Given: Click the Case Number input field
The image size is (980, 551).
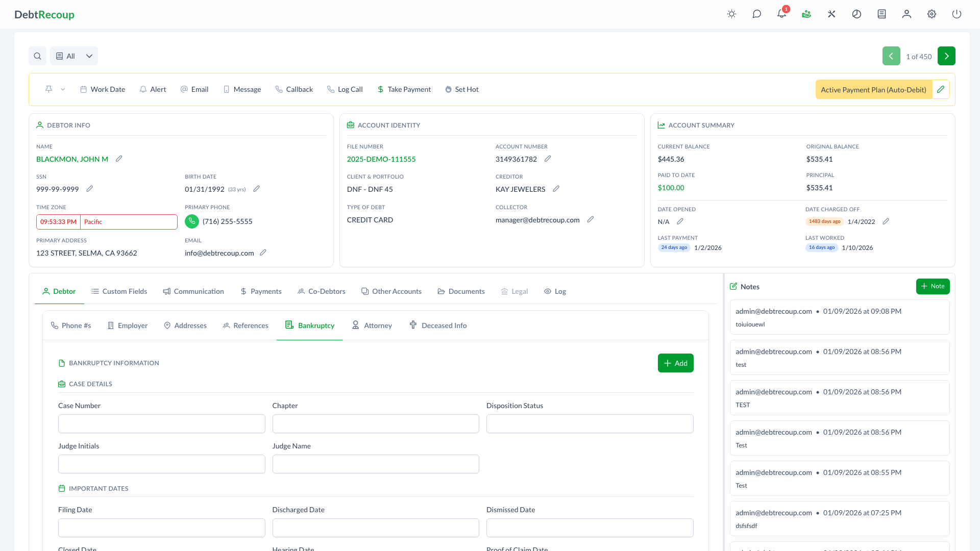Looking at the screenshot, I should tap(161, 423).
